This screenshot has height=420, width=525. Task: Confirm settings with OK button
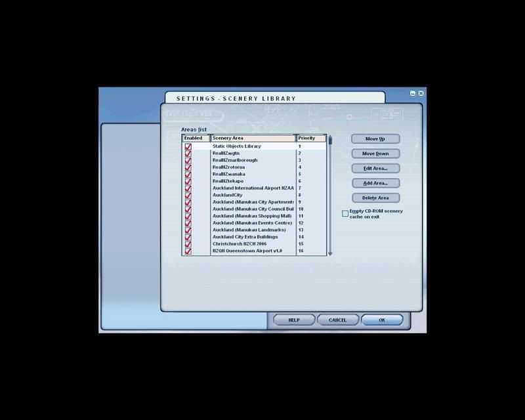click(x=381, y=320)
